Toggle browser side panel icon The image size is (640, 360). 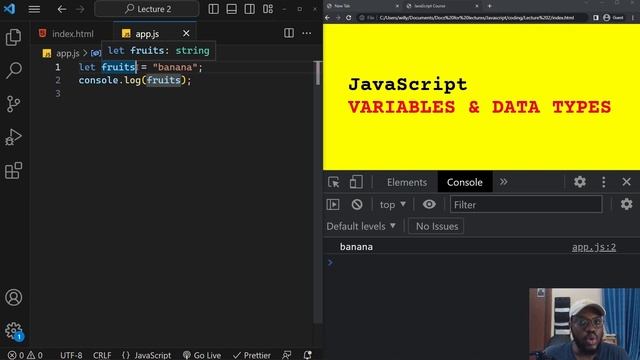point(596,18)
